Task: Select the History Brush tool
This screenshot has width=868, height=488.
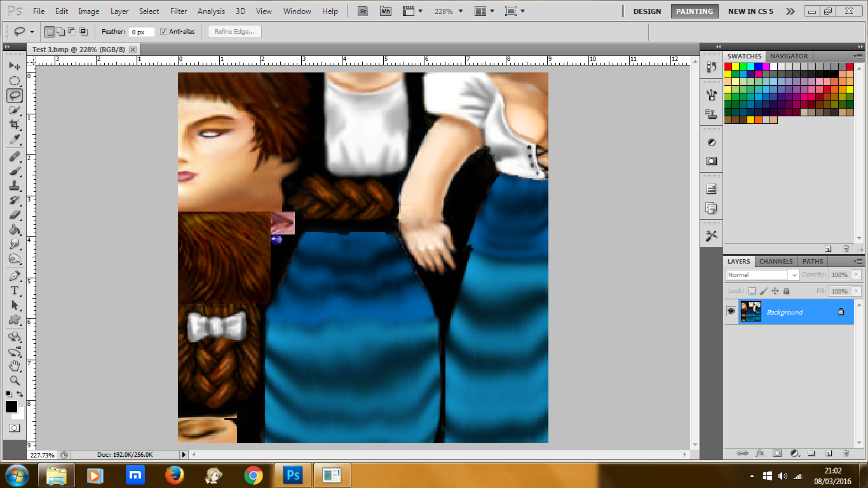Action: (14, 200)
